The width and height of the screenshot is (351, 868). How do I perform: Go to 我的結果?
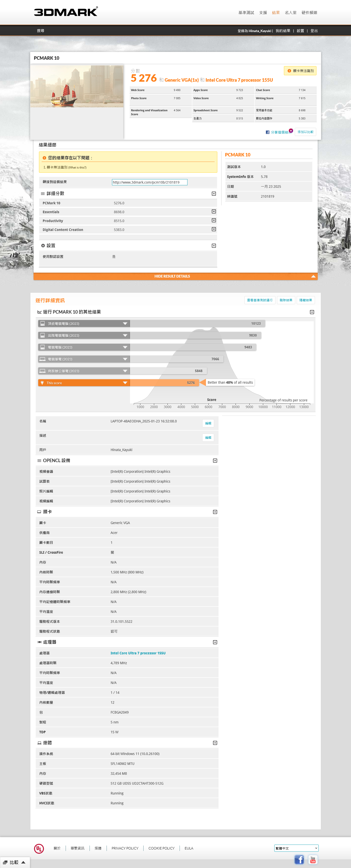283,31
